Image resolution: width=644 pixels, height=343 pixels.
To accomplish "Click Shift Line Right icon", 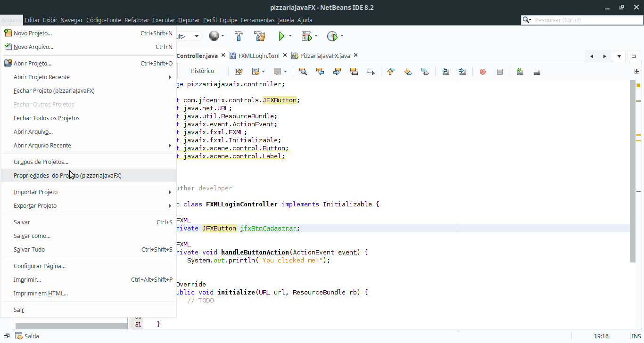I will (462, 72).
